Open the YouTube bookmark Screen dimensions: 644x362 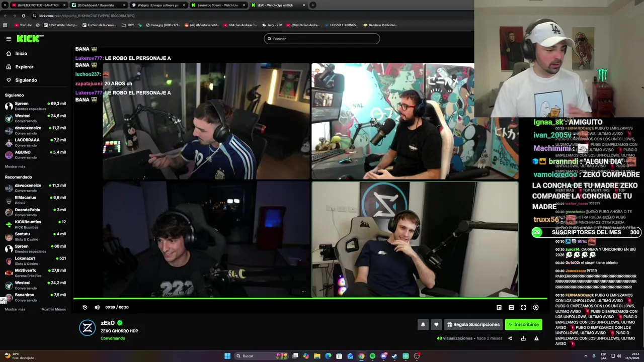[x=23, y=25]
